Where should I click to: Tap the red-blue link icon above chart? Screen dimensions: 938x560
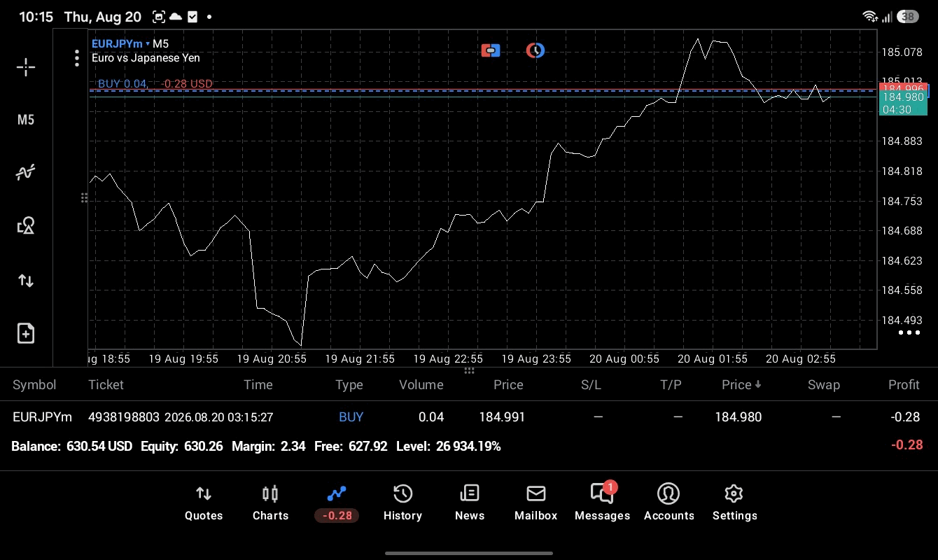(x=491, y=50)
